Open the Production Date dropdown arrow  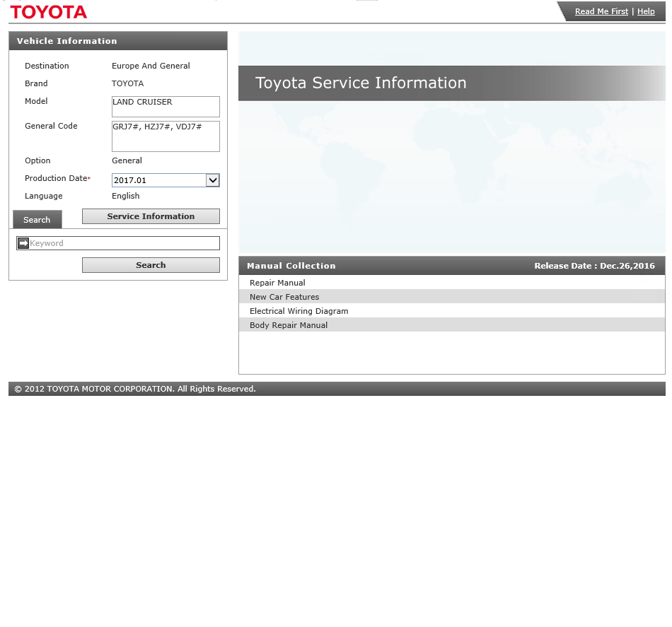[x=213, y=180]
